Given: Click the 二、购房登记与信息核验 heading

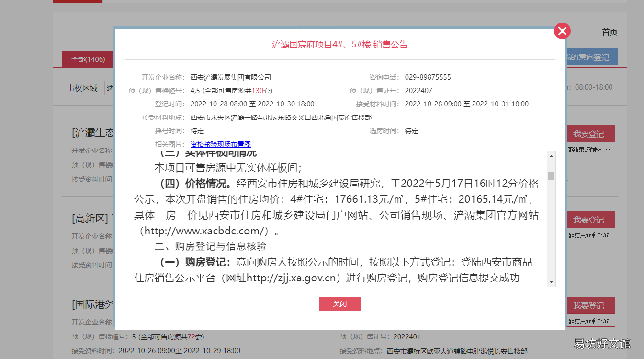Looking at the screenshot, I should coord(210,246).
